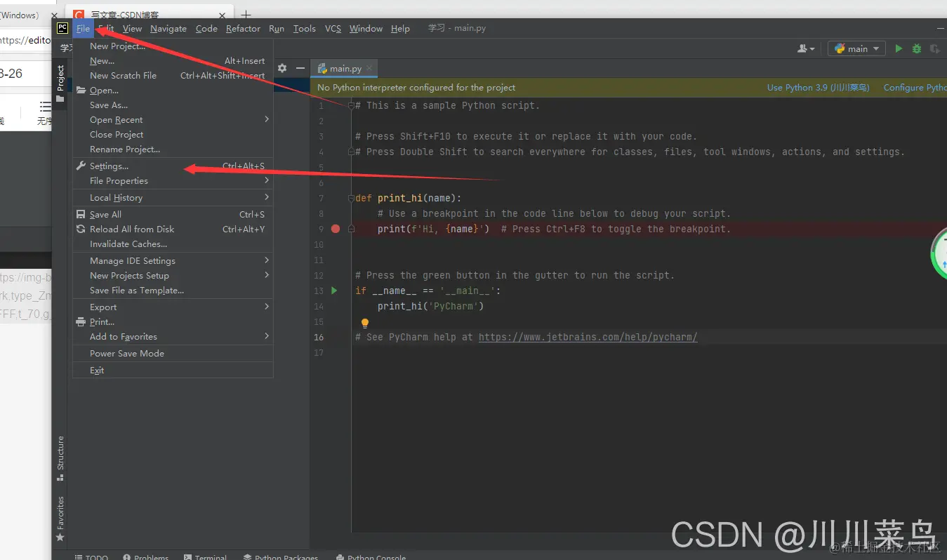Viewport: 947px width, 560px height.
Task: Click Print... in the File menu
Action: pos(173,321)
